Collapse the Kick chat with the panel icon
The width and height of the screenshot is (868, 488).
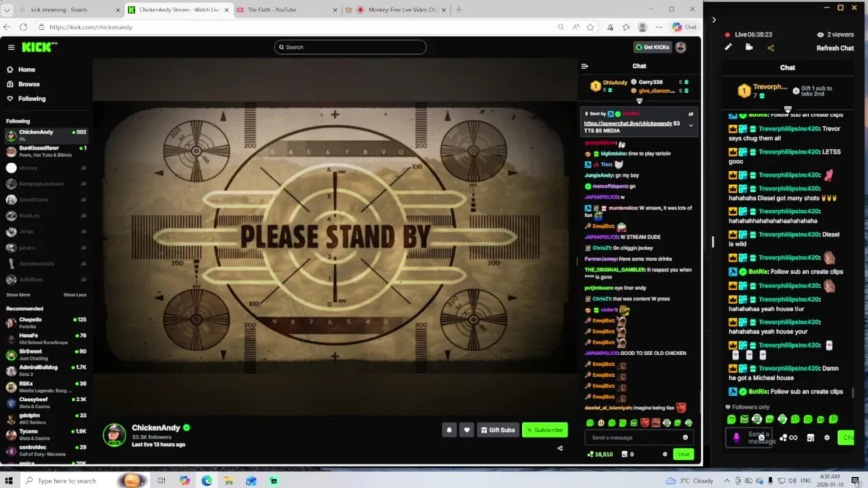pos(585,66)
